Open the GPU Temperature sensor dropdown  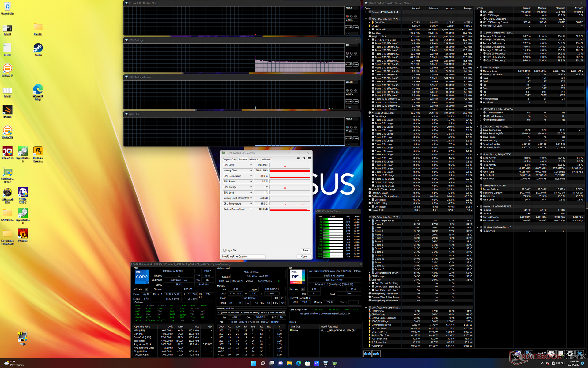(x=251, y=176)
